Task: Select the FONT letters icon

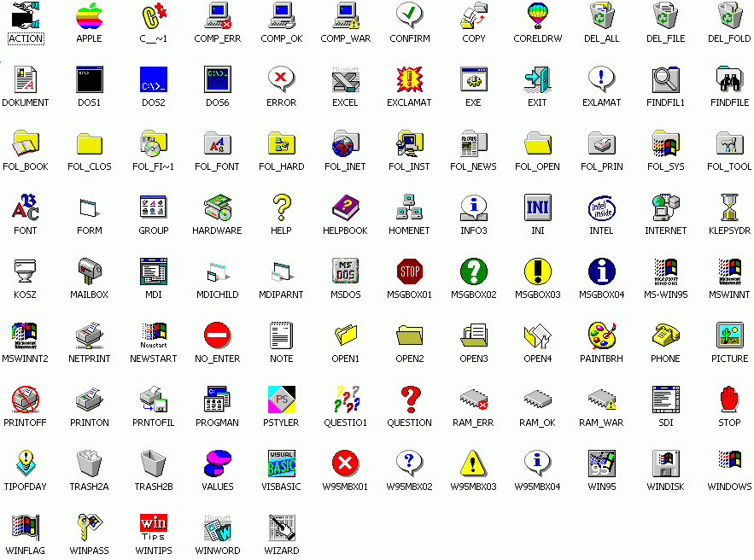Action: 26,207
